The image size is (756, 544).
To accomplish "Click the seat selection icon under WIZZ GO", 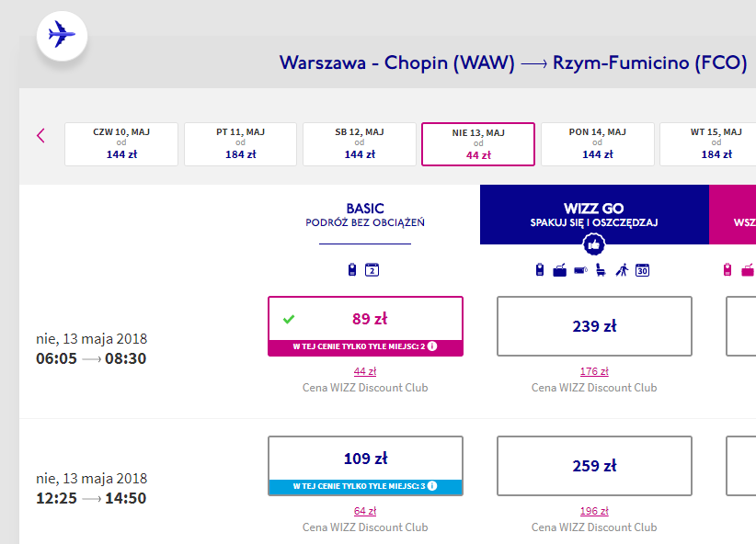I will (x=601, y=270).
